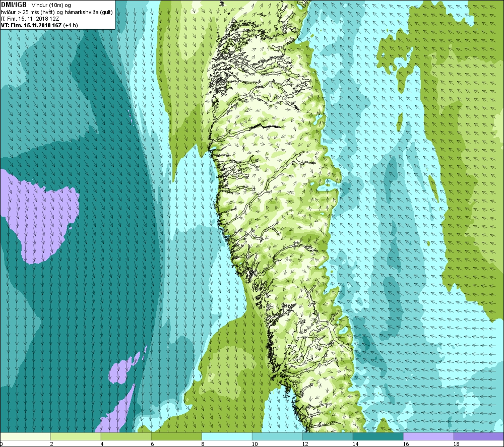Image resolution: width=504 pixels, height=447 pixels.
Task: Click the light green 2–4 m/s legend swatch
Action: click(x=76, y=436)
